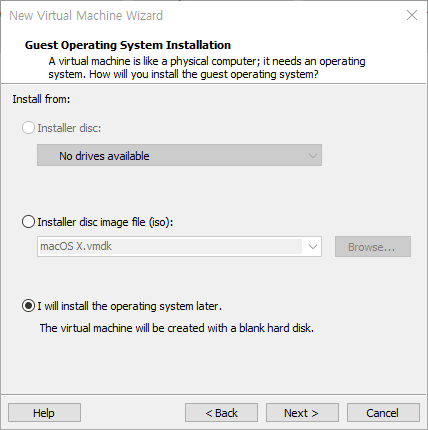Select I will install the operating system later
The width and height of the screenshot is (428, 430).
pos(28,306)
